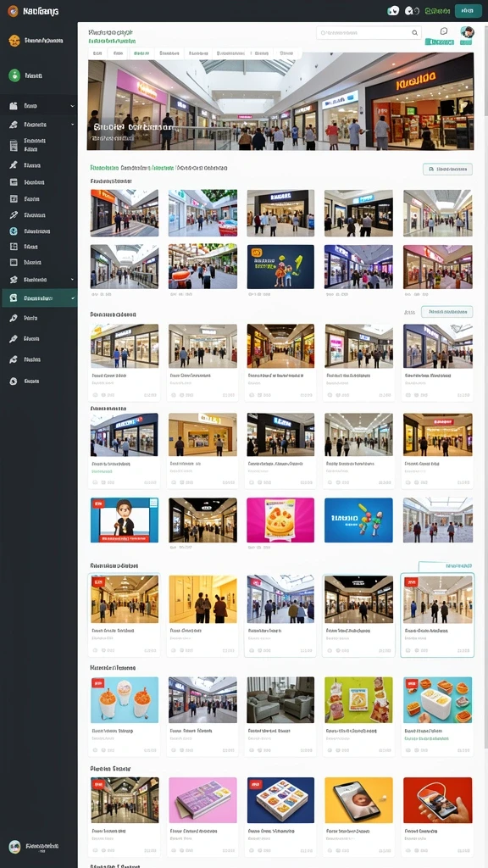Expand the chevron above highlighted sidebar item
This screenshot has height=868, width=488.
point(73,280)
